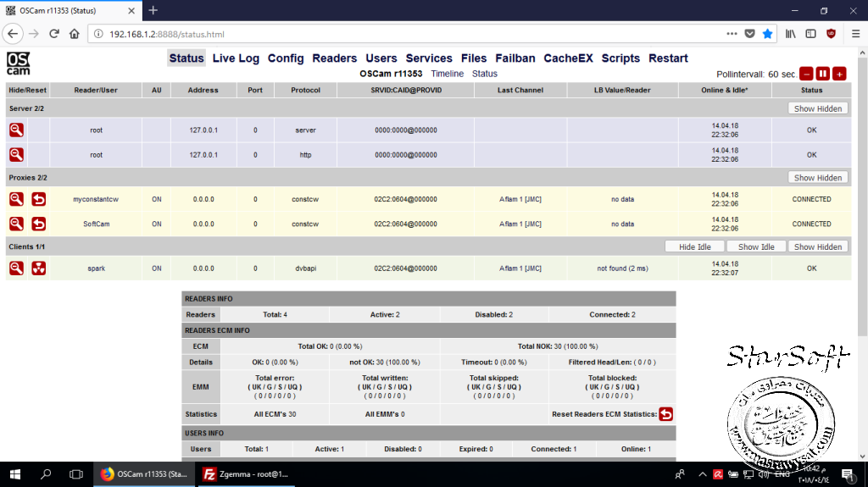Open the Services page
The height and width of the screenshot is (487, 868).
point(429,58)
